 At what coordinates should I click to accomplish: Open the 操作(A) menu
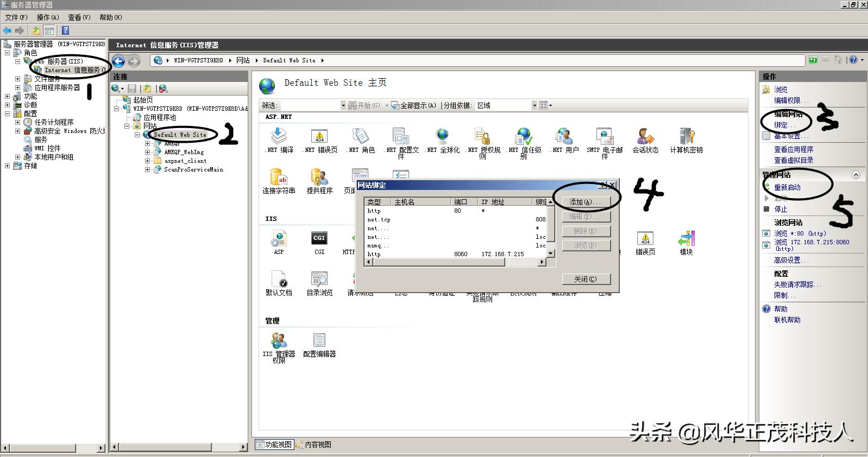click(x=48, y=17)
